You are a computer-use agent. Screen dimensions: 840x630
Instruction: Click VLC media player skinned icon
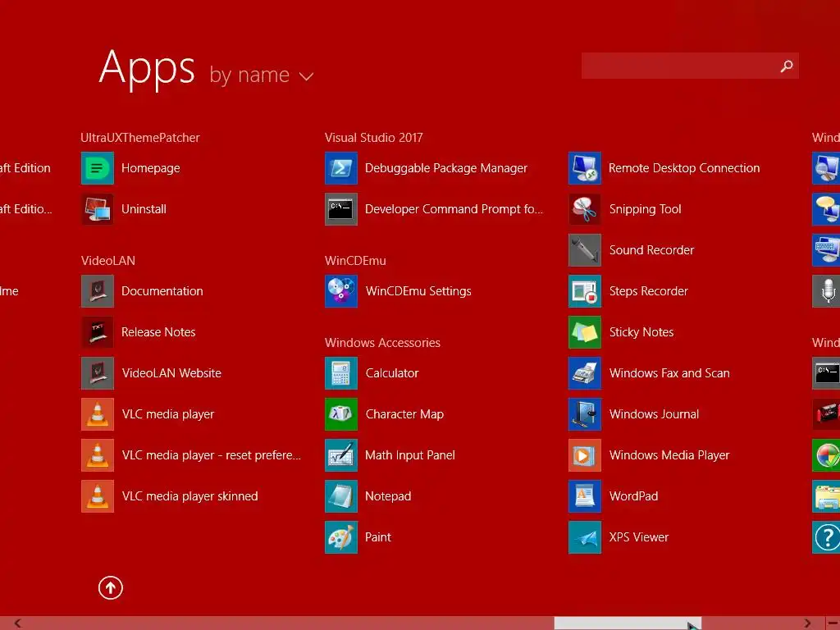(98, 496)
